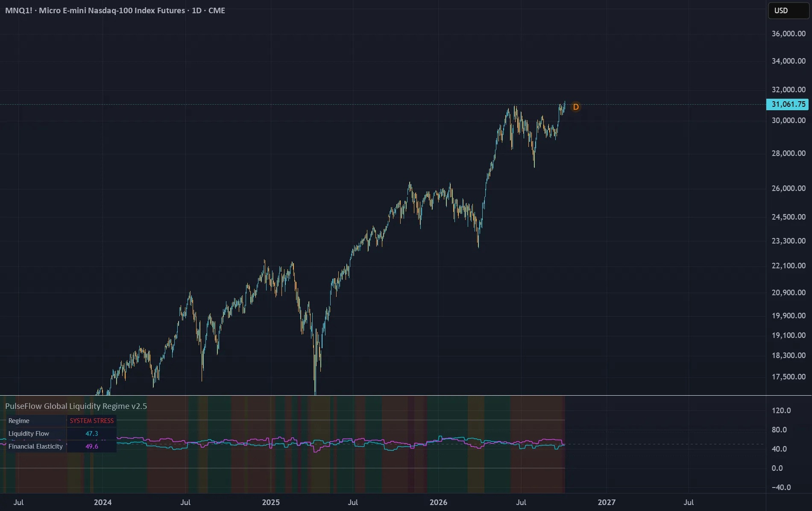Click the 2027 label on time axis
The height and width of the screenshot is (511, 812).
tap(607, 502)
